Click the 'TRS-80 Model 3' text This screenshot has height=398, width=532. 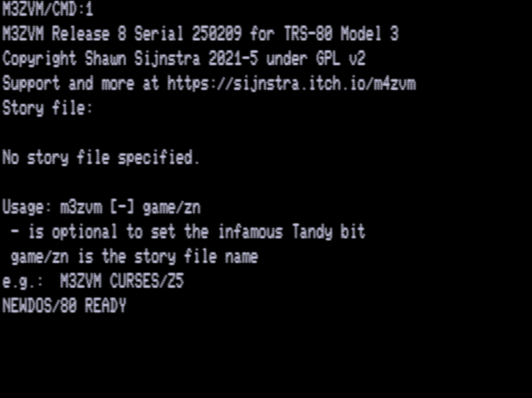point(341,34)
